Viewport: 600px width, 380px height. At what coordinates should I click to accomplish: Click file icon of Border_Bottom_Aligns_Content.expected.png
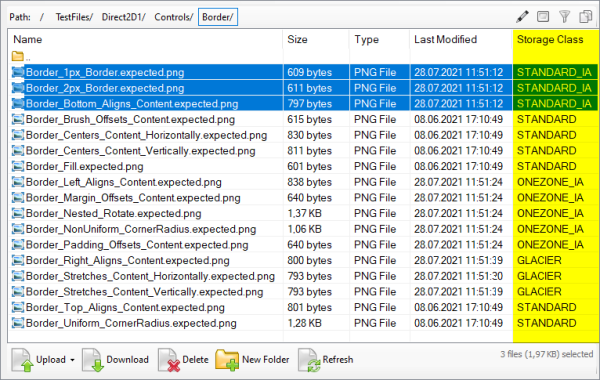coord(18,104)
